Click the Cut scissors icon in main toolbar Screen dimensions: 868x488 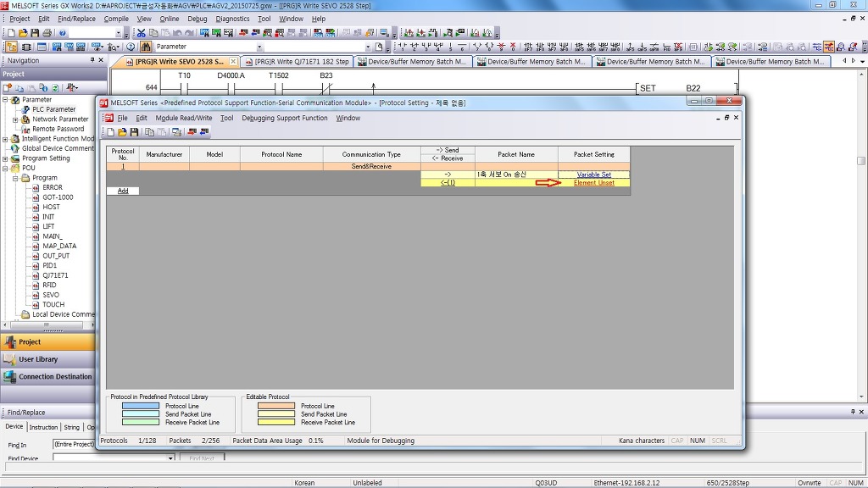pos(142,33)
